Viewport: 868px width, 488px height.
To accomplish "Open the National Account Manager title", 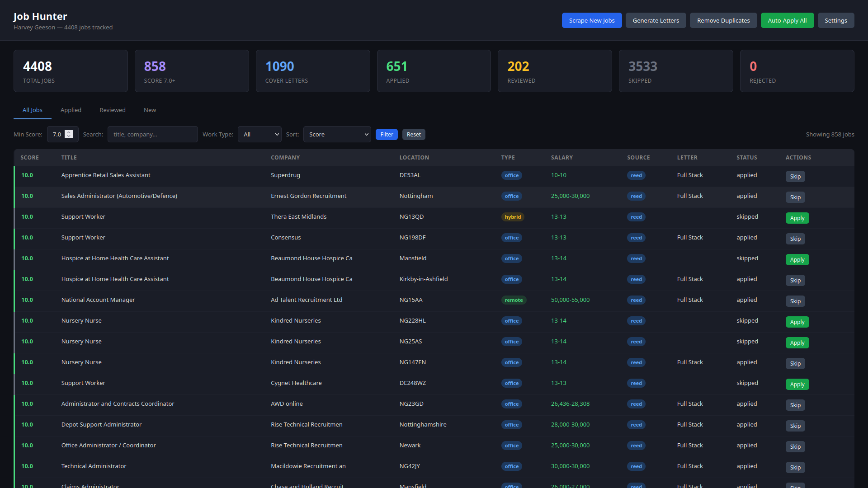I will 98,300.
